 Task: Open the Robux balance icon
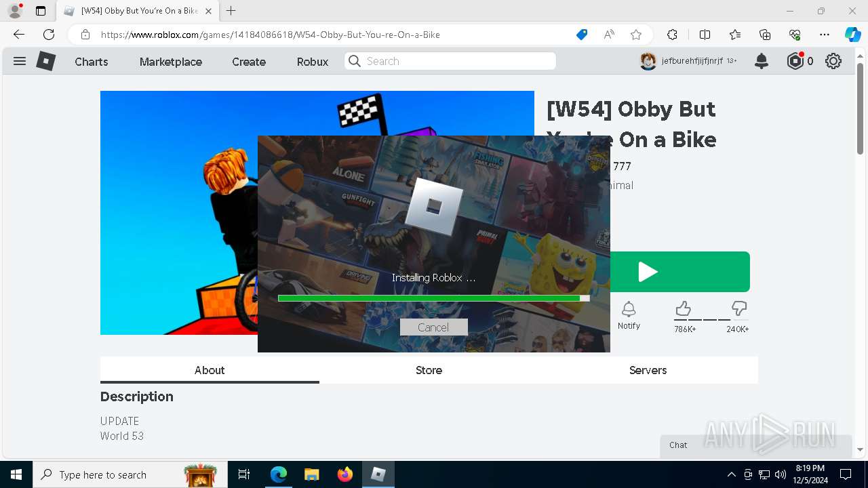(795, 61)
